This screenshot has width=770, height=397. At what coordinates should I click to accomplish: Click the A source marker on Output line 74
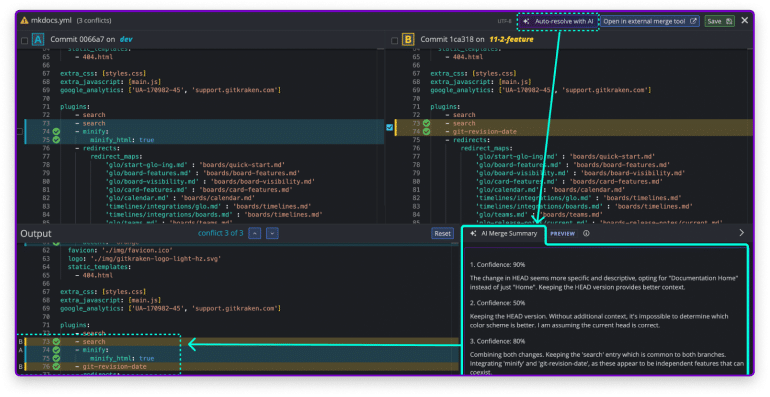click(x=20, y=350)
